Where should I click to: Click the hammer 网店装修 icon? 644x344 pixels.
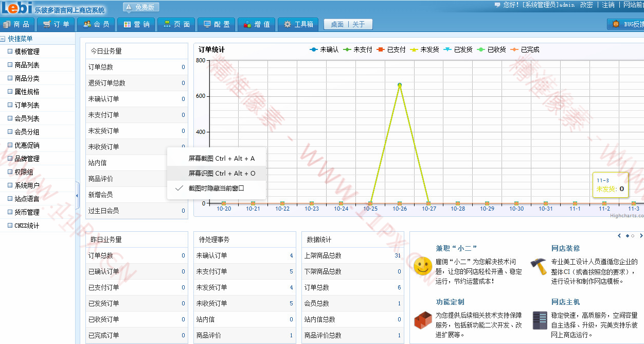pos(539,266)
